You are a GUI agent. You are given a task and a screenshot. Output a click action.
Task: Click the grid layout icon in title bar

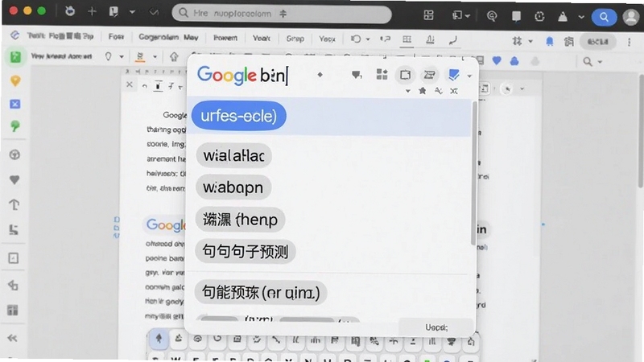pyautogui.click(x=428, y=15)
